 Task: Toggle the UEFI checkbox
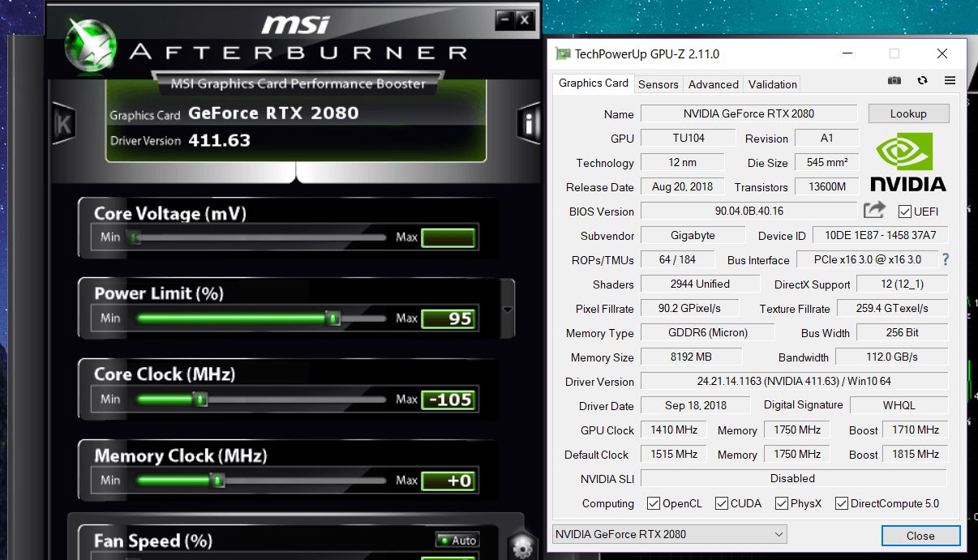[904, 212]
